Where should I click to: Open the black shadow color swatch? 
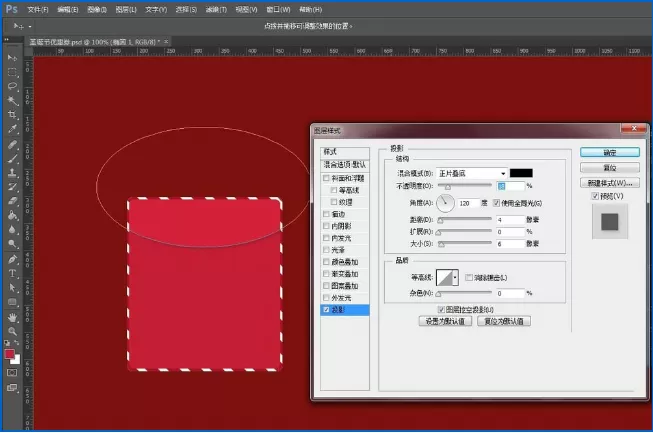point(521,173)
